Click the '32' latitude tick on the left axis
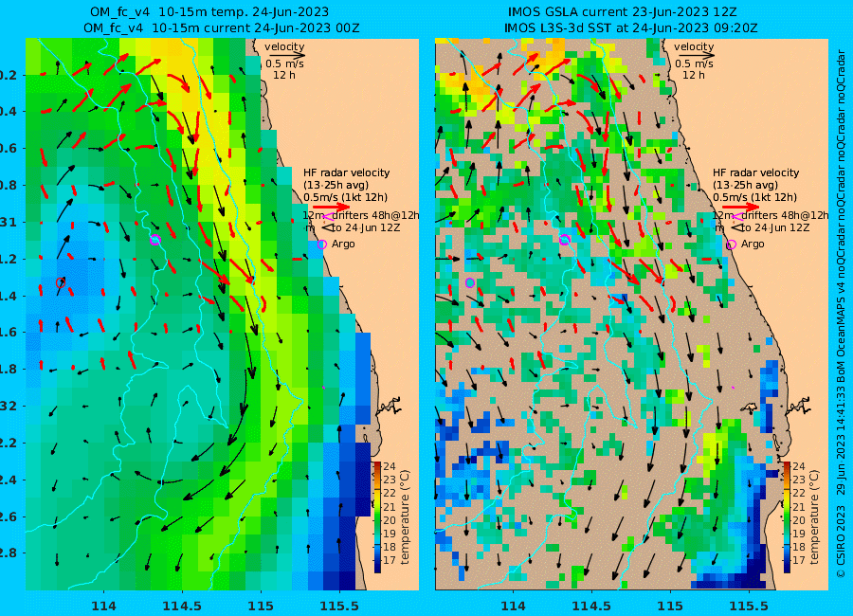This screenshot has height=616, width=853. pos(9,406)
